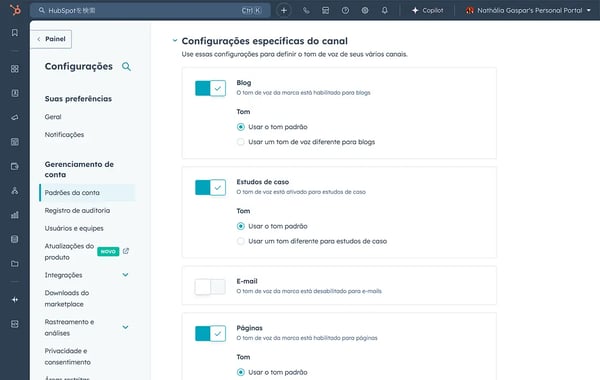This screenshot has width=600, height=380.
Task: Open Privacidade e consentimento
Action: [x=68, y=356]
